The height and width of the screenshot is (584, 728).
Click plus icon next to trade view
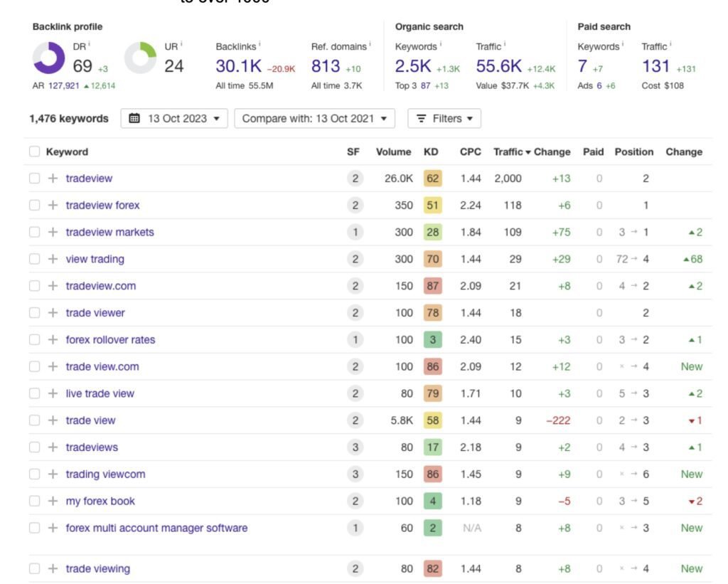(x=53, y=421)
